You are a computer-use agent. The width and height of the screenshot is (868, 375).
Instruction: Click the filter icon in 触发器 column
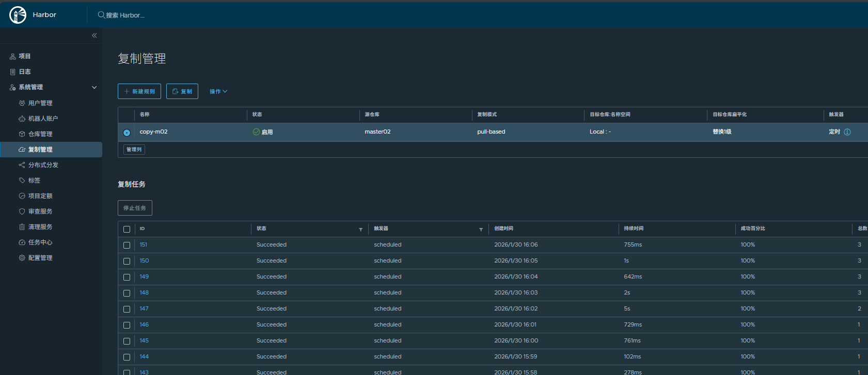pyautogui.click(x=481, y=230)
